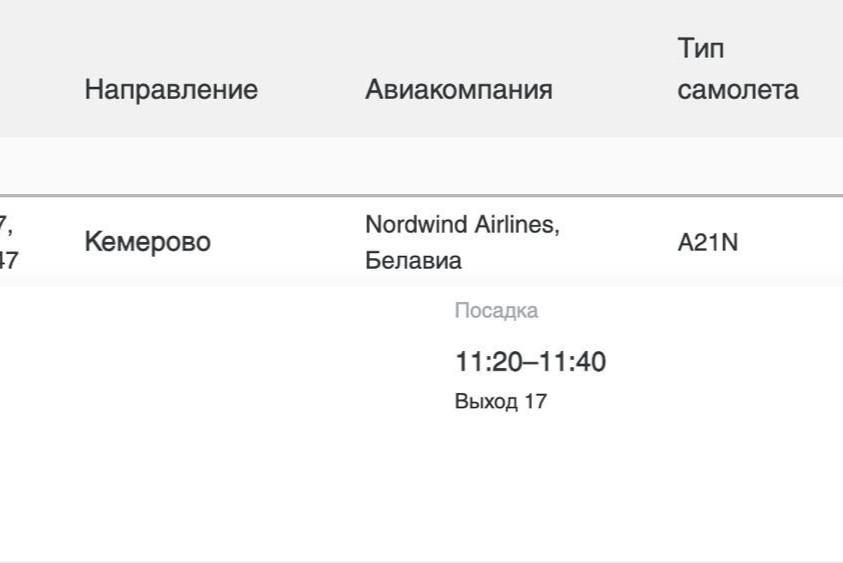Select the Кемерово destination cell

click(147, 242)
